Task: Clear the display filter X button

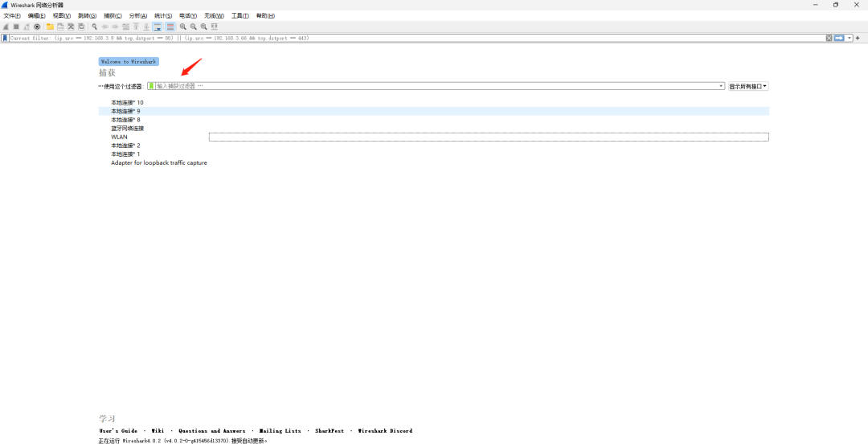Action: click(829, 39)
